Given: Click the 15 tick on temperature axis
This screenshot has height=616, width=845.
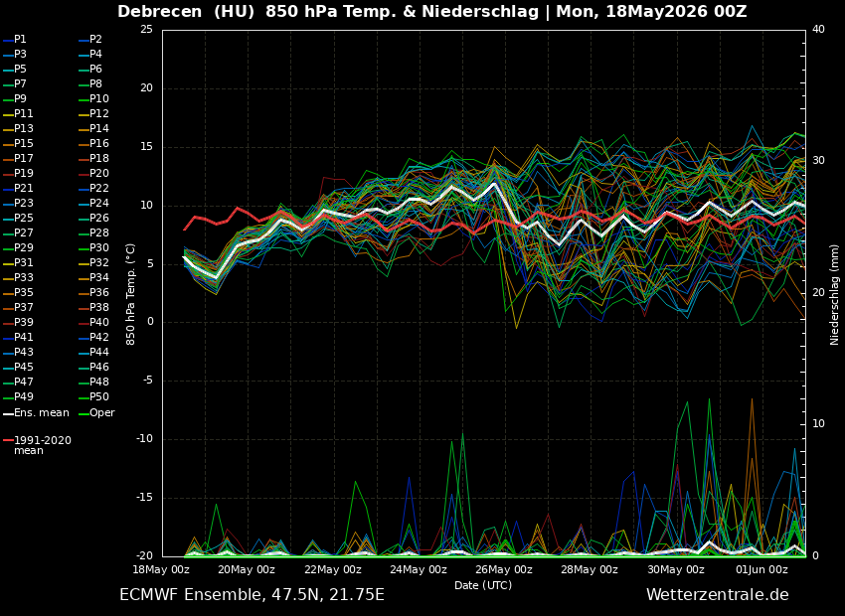Looking at the screenshot, I should coord(146,146).
